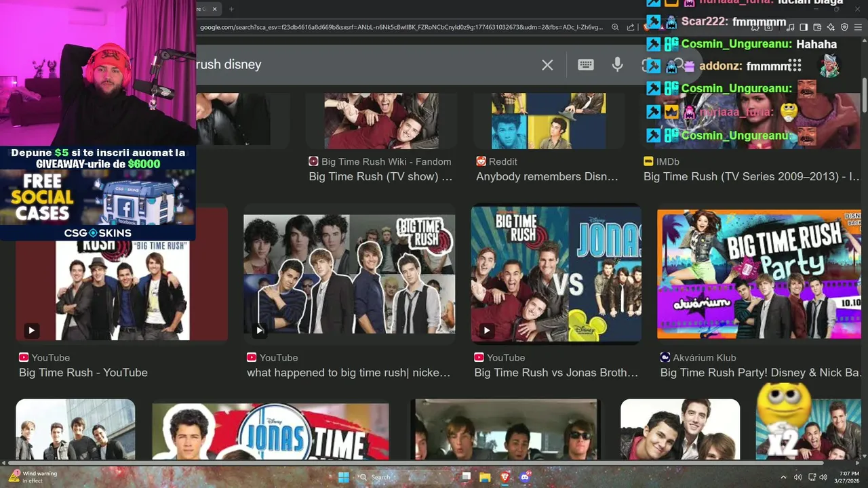Open the Big Time Rush Wiki - Fandom source
This screenshot has height=488, width=868.
(x=380, y=161)
